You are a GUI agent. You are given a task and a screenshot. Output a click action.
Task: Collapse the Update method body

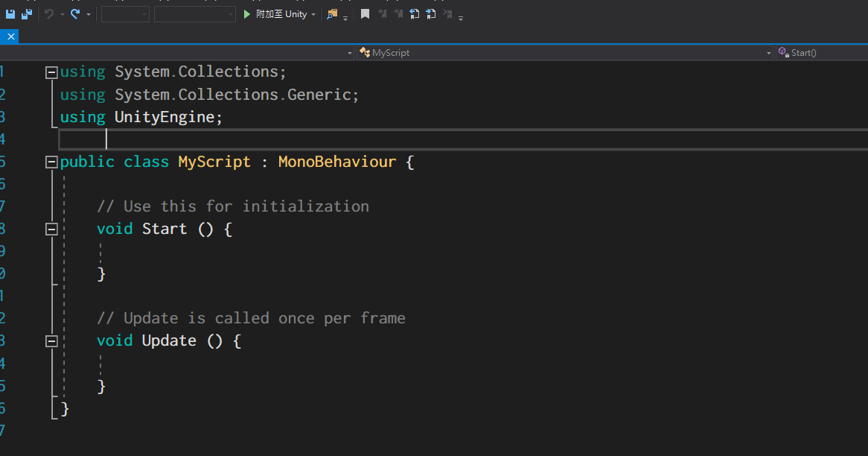click(x=51, y=341)
